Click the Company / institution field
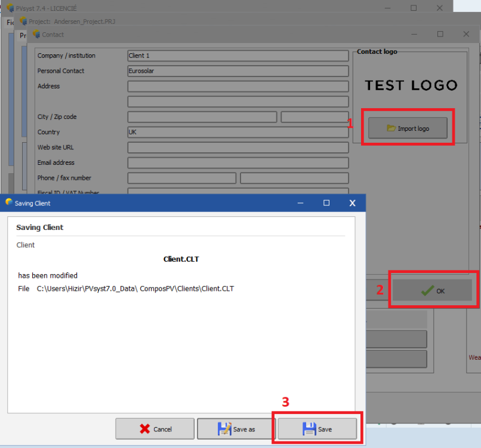Viewport: 481px width, 448px height. click(238, 56)
